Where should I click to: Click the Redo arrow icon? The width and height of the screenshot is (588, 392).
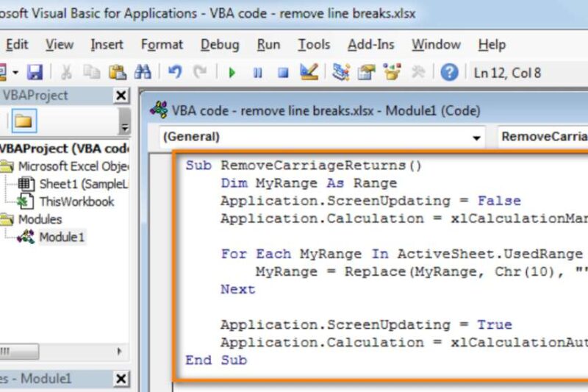(200, 71)
